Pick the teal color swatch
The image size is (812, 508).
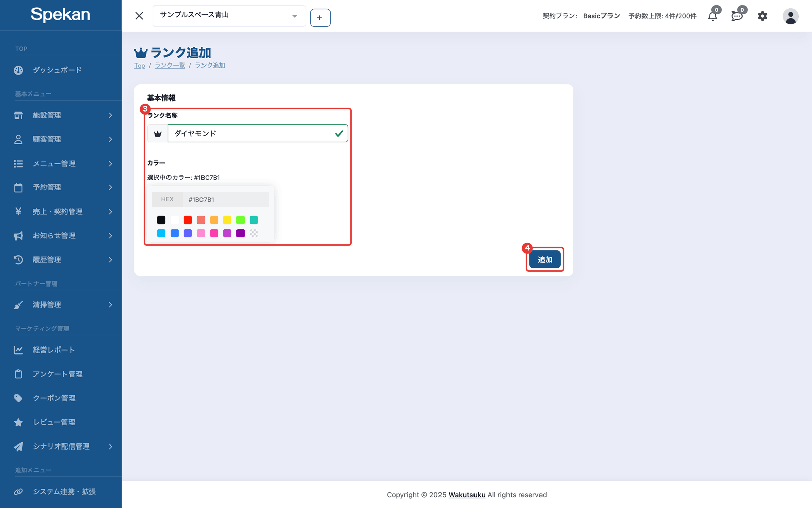click(254, 220)
